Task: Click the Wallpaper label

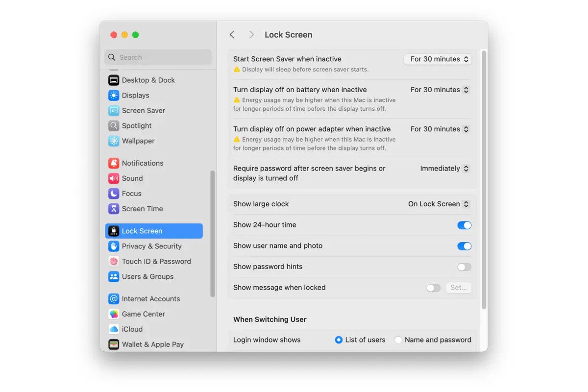Action: coord(138,141)
